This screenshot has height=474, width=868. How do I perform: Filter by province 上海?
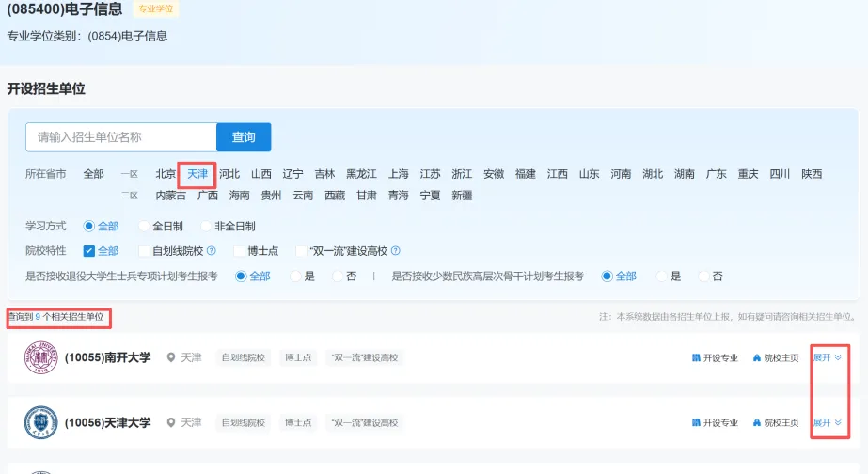398,174
